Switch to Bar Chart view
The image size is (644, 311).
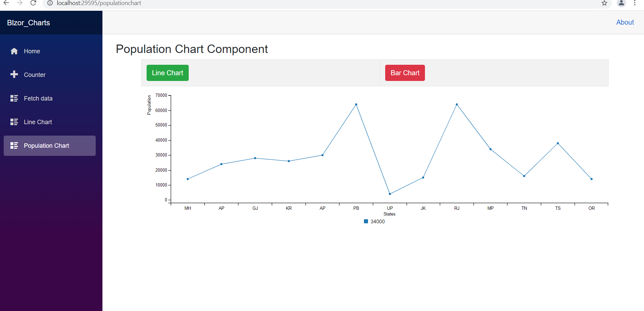point(405,73)
